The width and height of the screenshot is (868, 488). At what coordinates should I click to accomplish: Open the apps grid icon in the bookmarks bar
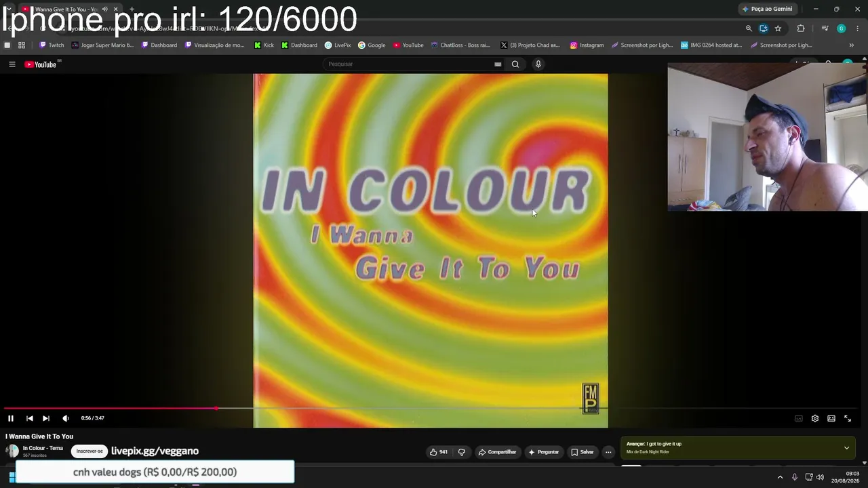tap(22, 45)
